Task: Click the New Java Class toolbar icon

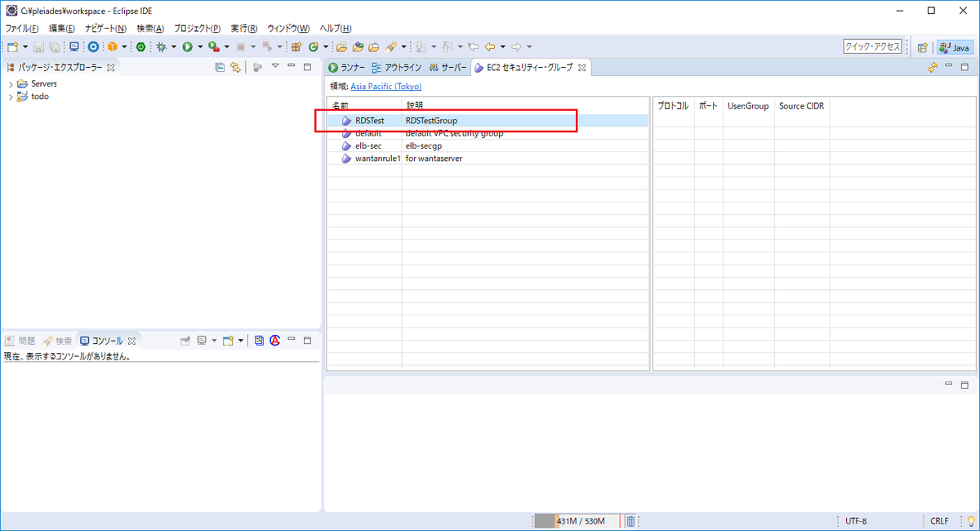Action: click(x=313, y=47)
